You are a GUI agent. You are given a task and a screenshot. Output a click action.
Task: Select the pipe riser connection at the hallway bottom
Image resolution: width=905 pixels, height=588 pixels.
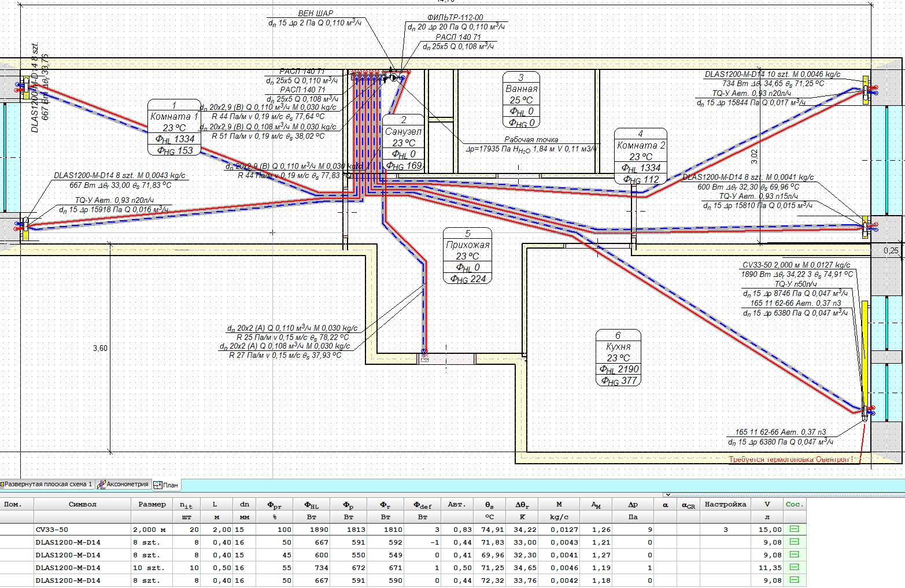click(x=424, y=354)
